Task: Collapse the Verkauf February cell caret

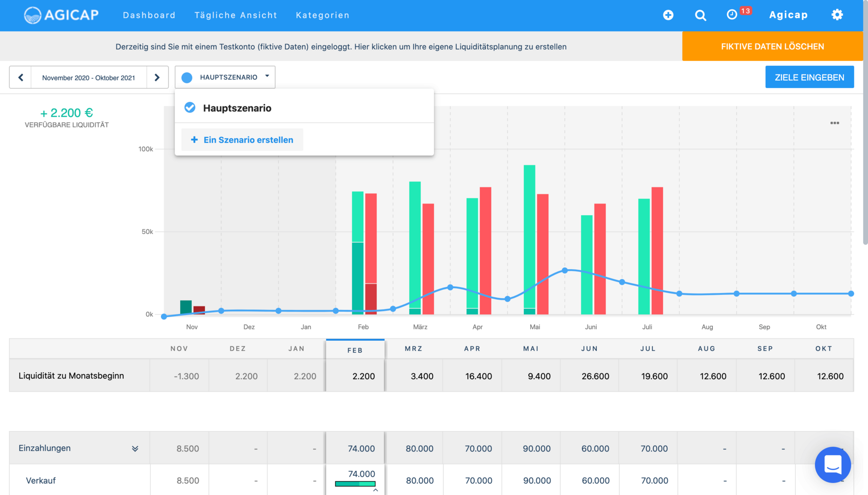Action: click(376, 490)
